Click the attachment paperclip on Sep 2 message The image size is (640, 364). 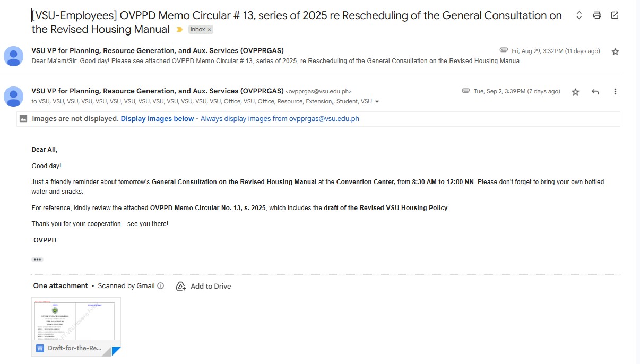(466, 91)
